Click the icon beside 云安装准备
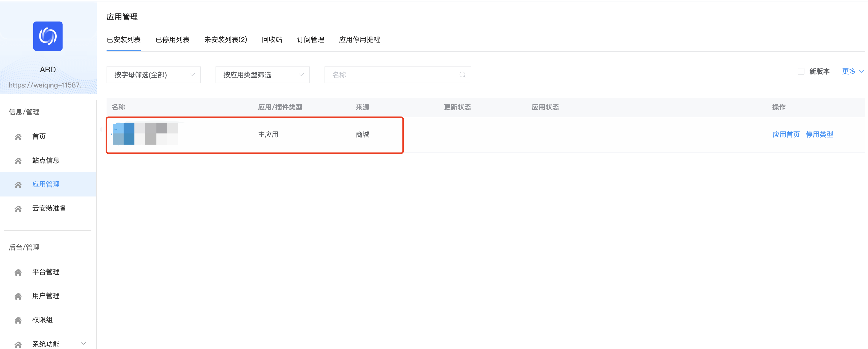 [18, 209]
